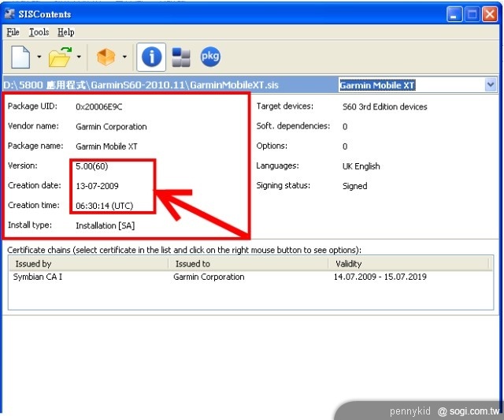
Task: Click the pkg view icon
Action: [210, 57]
